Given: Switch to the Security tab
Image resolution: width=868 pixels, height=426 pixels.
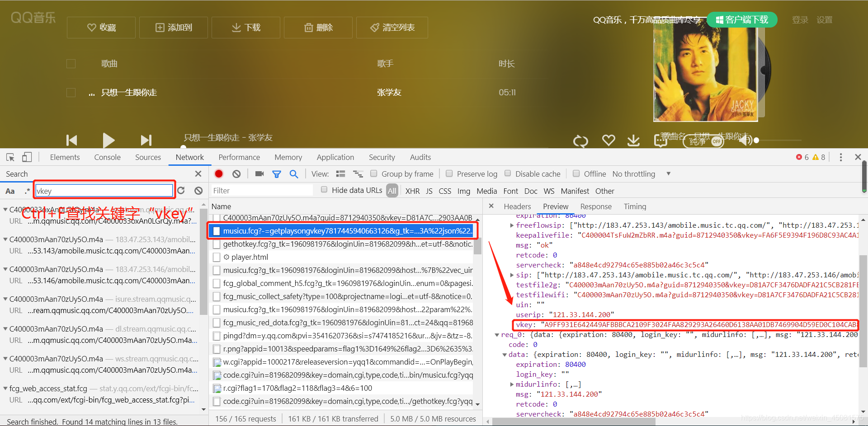Looking at the screenshot, I should (x=382, y=157).
